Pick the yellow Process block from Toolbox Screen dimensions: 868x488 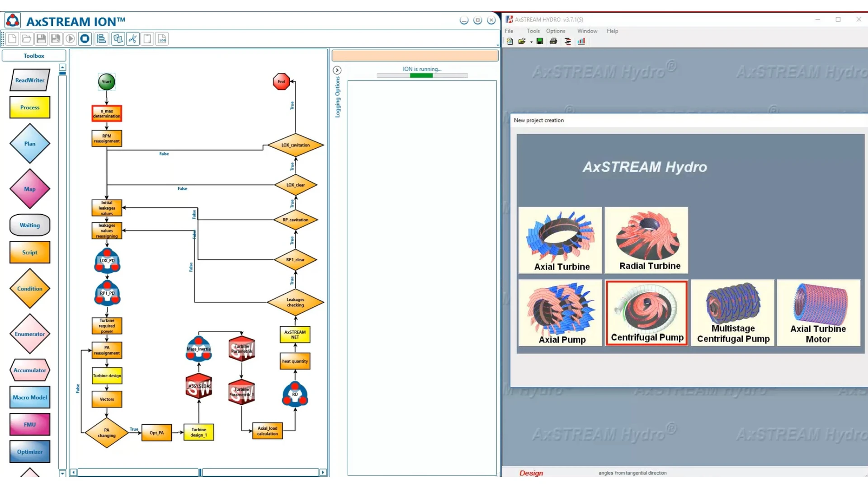point(30,108)
